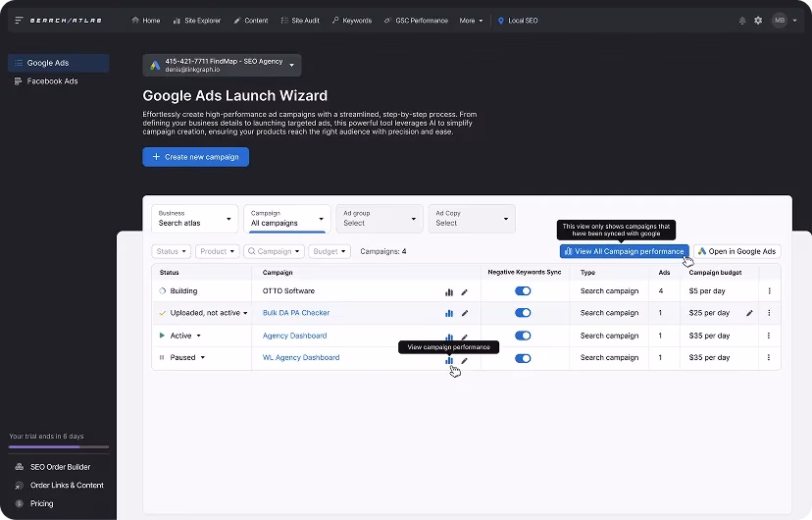Open Site Explorer in top navigation
812x520 pixels.
point(197,21)
